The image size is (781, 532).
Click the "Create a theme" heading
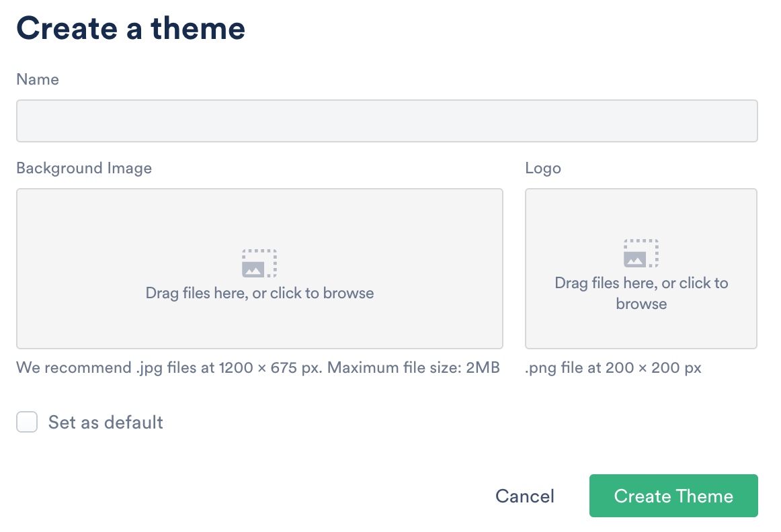[130, 28]
